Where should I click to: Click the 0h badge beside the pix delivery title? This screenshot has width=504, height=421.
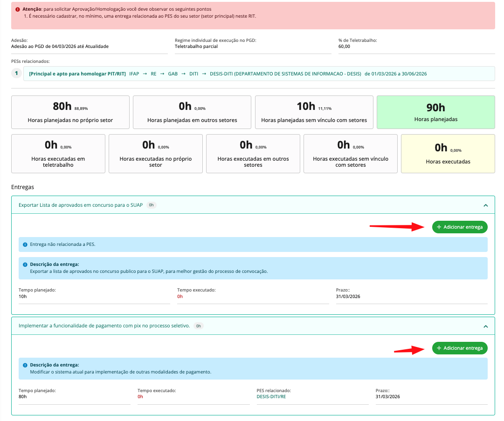198,326
